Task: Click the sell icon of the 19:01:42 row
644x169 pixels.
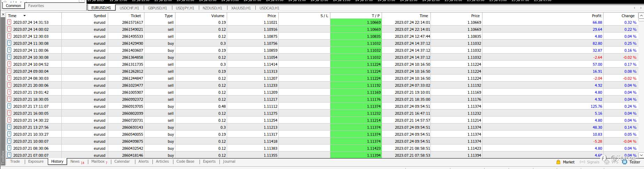Action: point(9,92)
